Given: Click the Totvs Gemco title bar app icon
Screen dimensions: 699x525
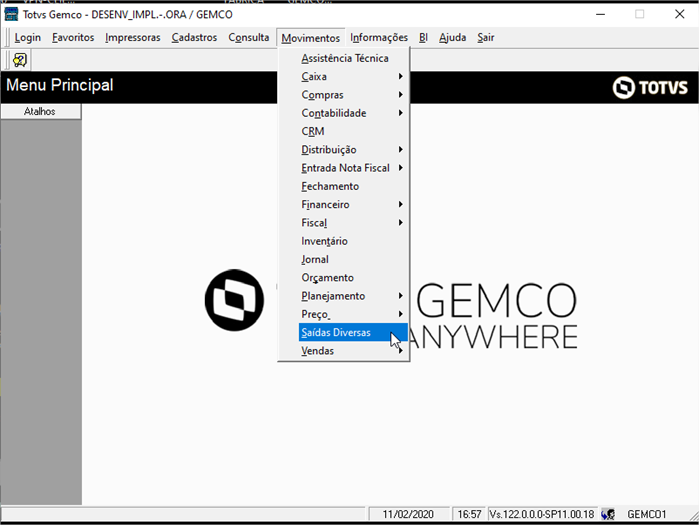Looking at the screenshot, I should [x=11, y=14].
